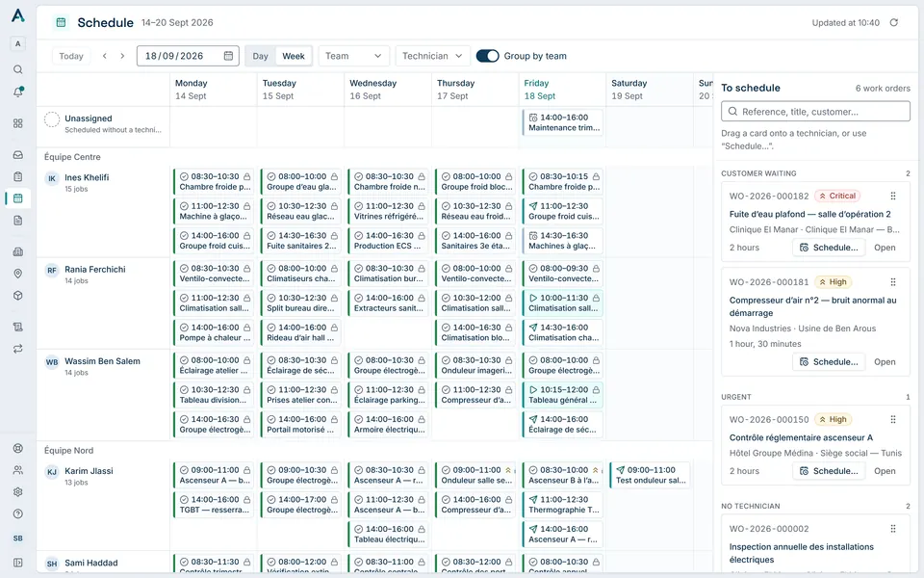Select the location pin icon in sidebar

point(18,274)
